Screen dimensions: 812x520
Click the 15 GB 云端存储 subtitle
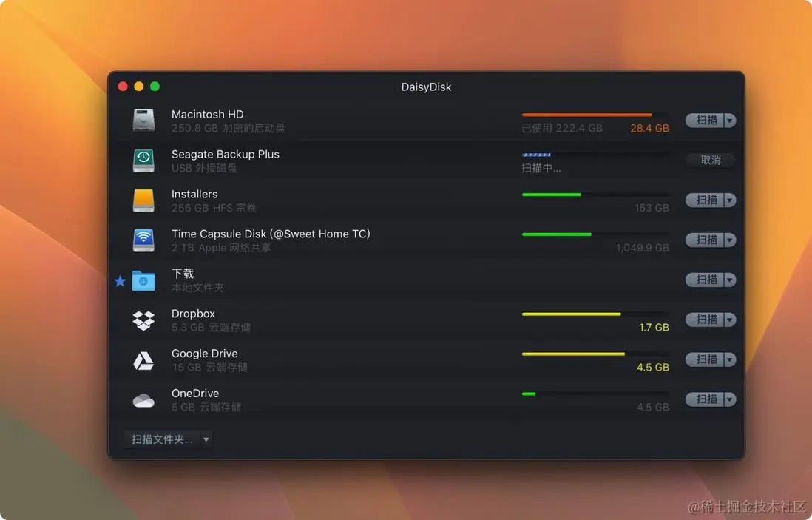point(210,367)
